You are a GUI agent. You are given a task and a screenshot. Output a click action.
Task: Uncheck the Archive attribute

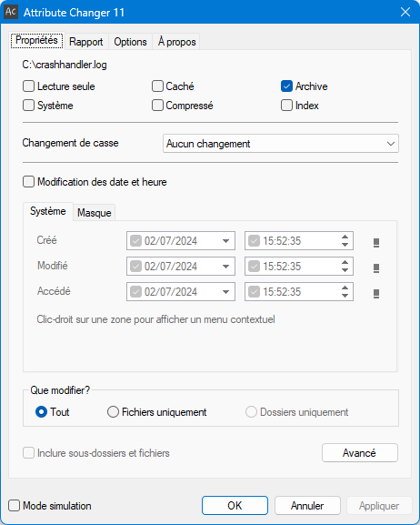click(286, 86)
